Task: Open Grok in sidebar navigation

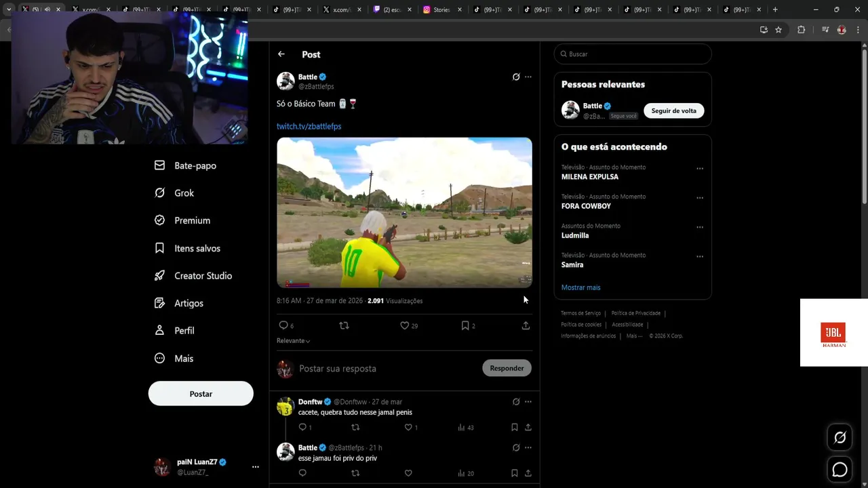Action: point(174,193)
